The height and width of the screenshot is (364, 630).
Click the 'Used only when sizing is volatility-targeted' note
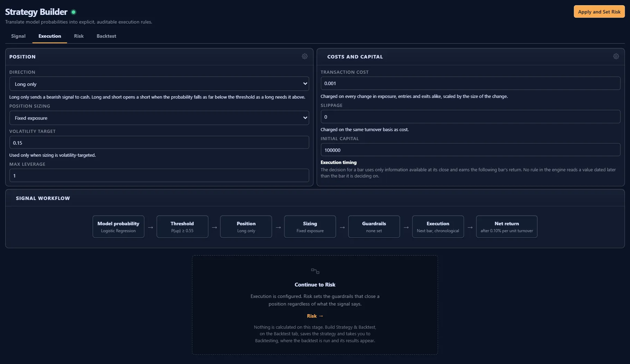pos(53,155)
